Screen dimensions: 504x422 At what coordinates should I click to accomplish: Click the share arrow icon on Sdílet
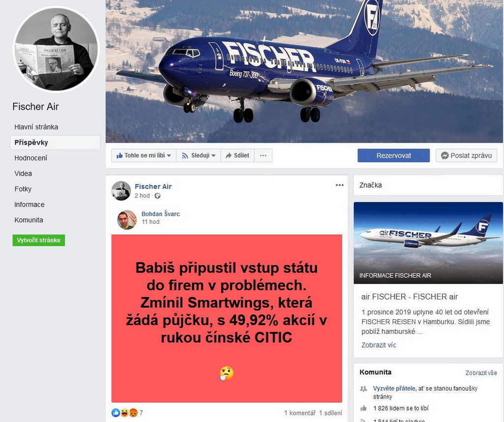(x=228, y=155)
